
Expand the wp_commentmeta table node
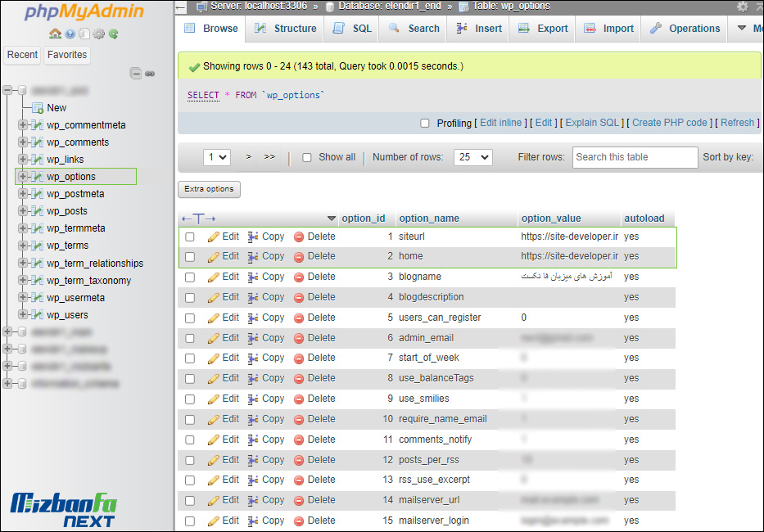point(22,124)
